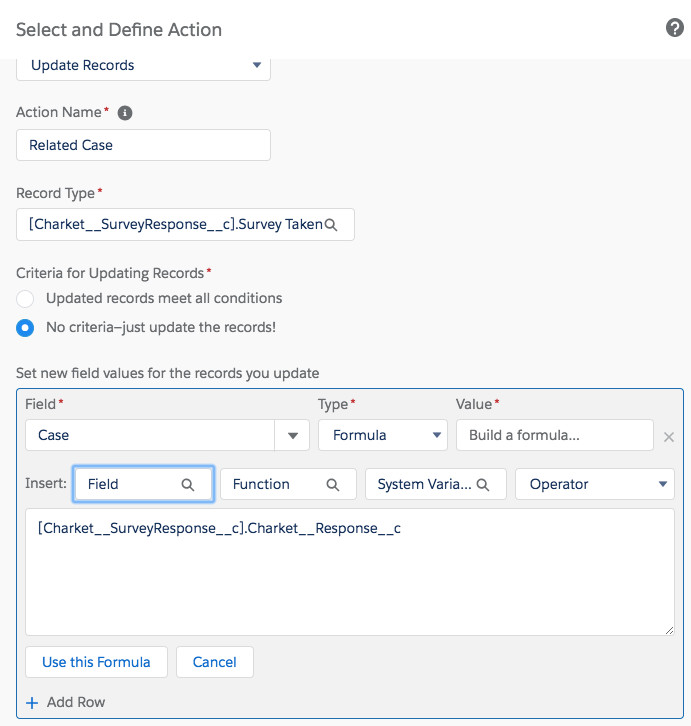Remove the Case row with X icon

(x=669, y=437)
